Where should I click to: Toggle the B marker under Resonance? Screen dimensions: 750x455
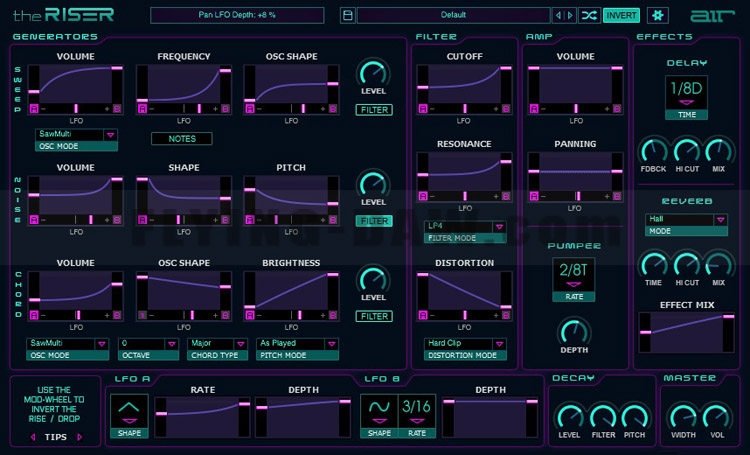click(506, 196)
